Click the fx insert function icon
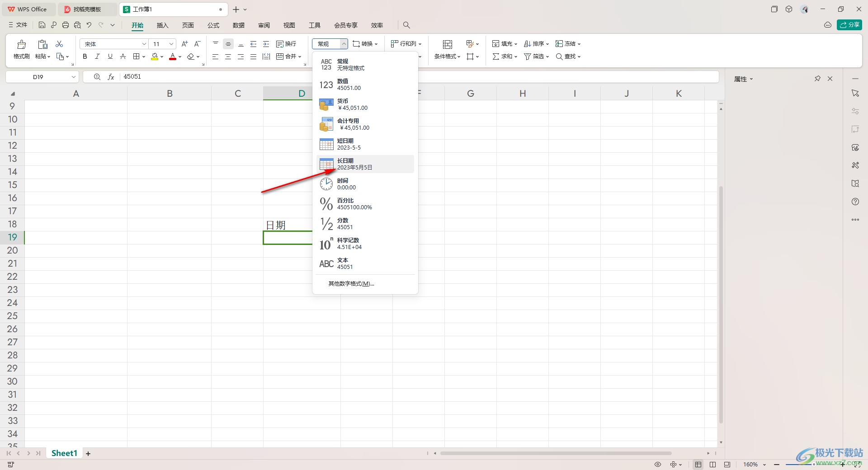Viewport: 868px width, 470px height. tap(111, 77)
